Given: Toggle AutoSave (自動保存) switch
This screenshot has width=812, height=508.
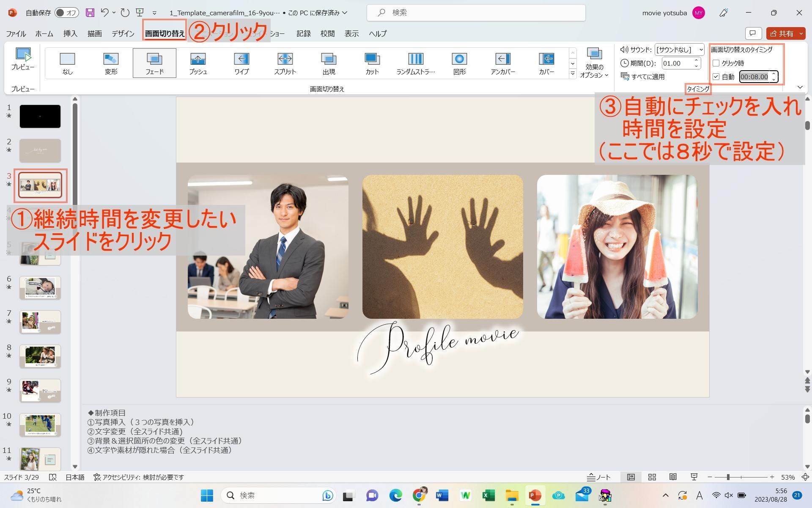Looking at the screenshot, I should pos(67,13).
